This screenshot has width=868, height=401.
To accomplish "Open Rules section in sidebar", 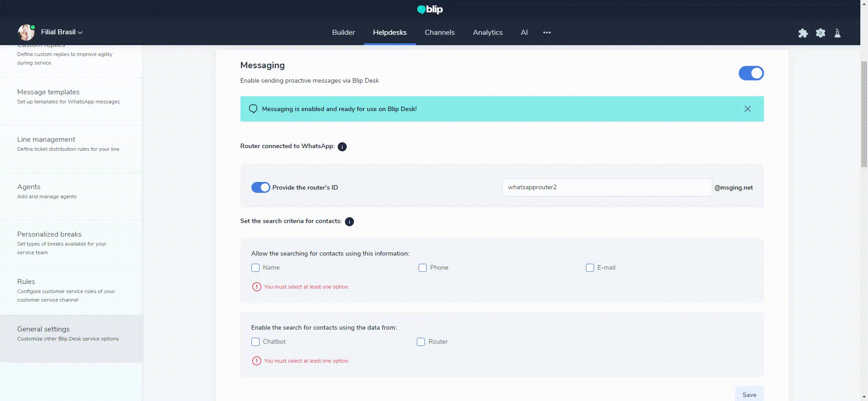I will click(x=71, y=291).
